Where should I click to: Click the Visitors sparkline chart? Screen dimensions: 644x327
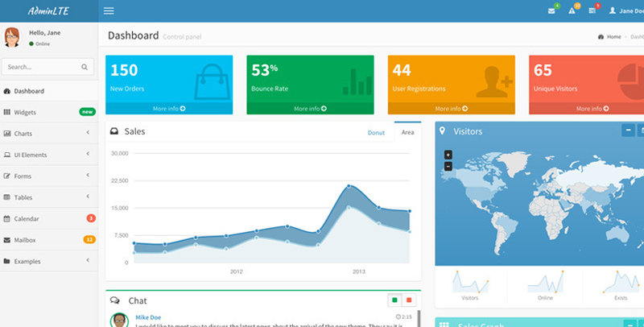pos(470,281)
